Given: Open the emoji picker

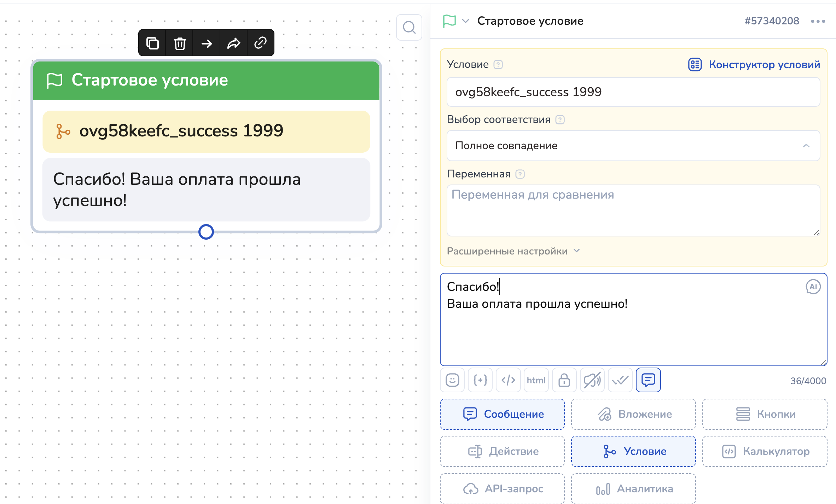Looking at the screenshot, I should (x=452, y=380).
